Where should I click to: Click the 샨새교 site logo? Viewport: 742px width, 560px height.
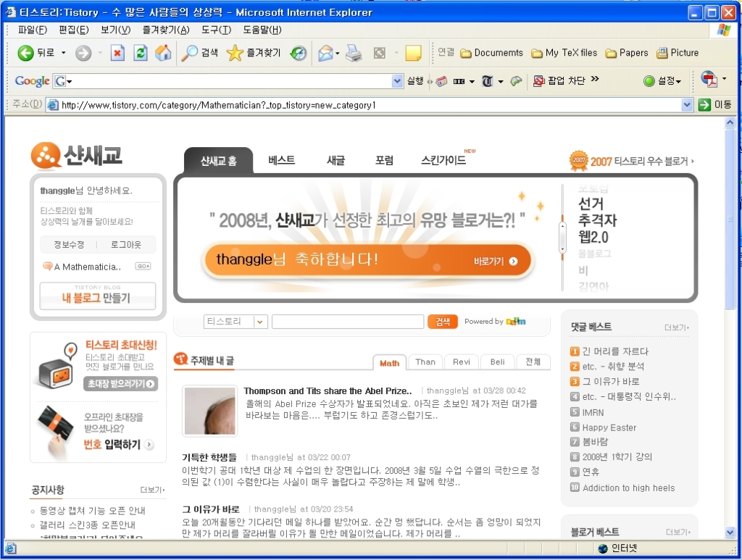point(76,155)
